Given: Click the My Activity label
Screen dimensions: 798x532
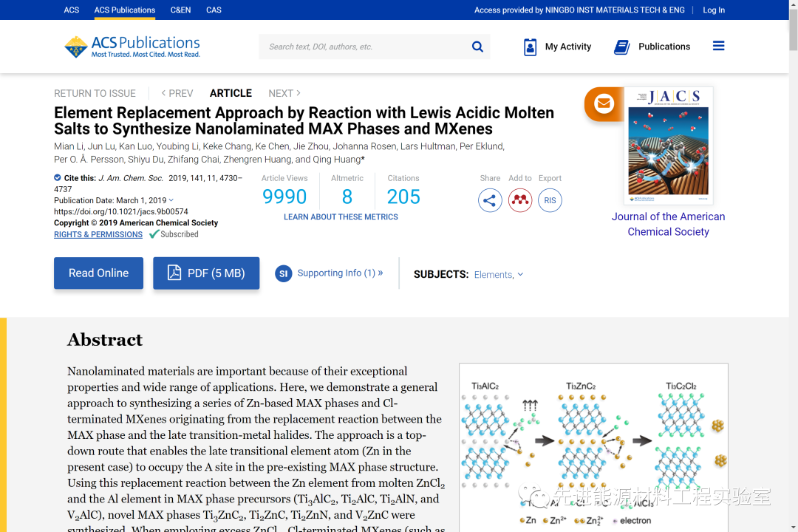Looking at the screenshot, I should point(568,47).
